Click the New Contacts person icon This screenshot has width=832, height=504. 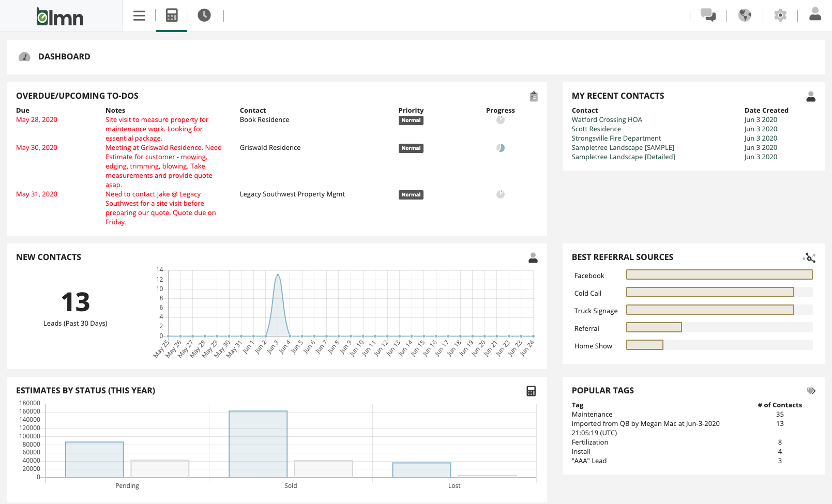533,257
